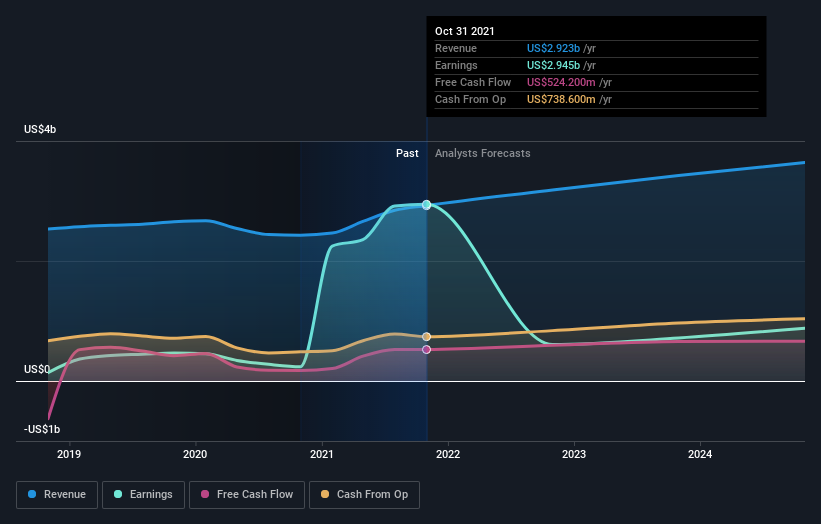This screenshot has width=821, height=524.
Task: Toggle the Cash From Op legend button
Action: pos(364,495)
